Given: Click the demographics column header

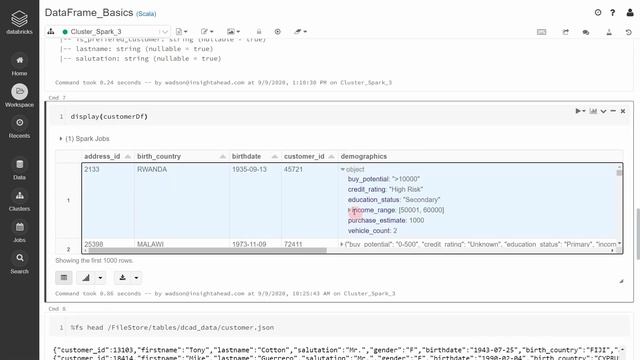Looking at the screenshot, I should pyautogui.click(x=364, y=156).
